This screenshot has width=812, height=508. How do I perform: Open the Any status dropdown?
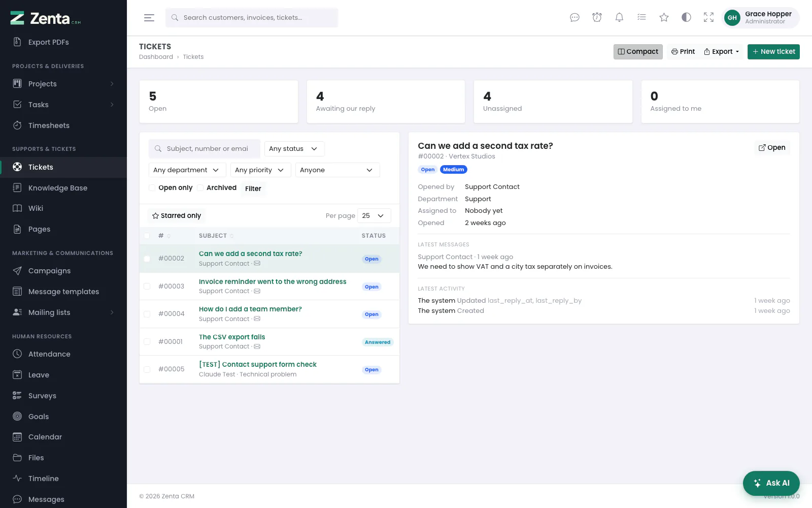coord(294,149)
